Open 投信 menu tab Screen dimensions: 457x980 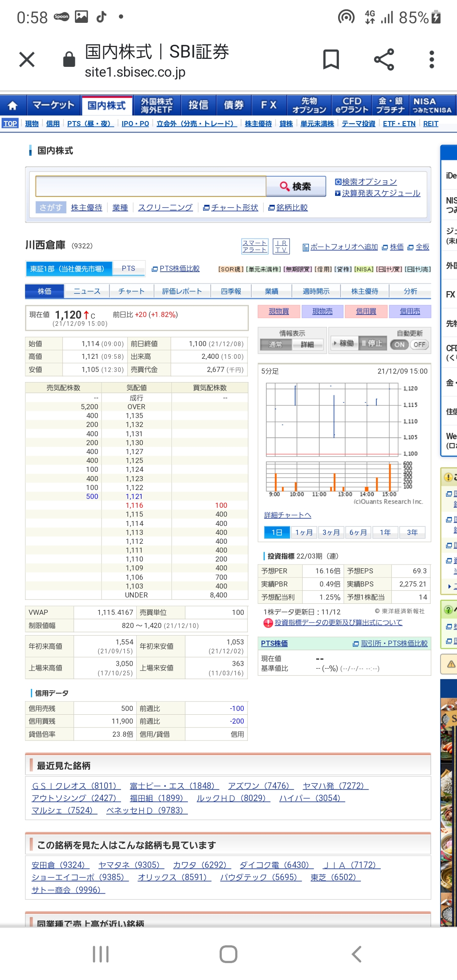pos(198,105)
